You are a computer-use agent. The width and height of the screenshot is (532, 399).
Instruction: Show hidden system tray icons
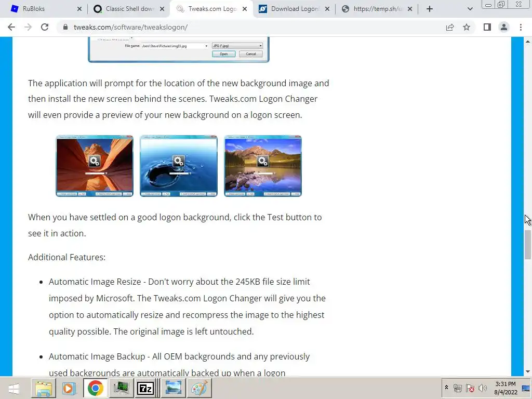[446, 388]
